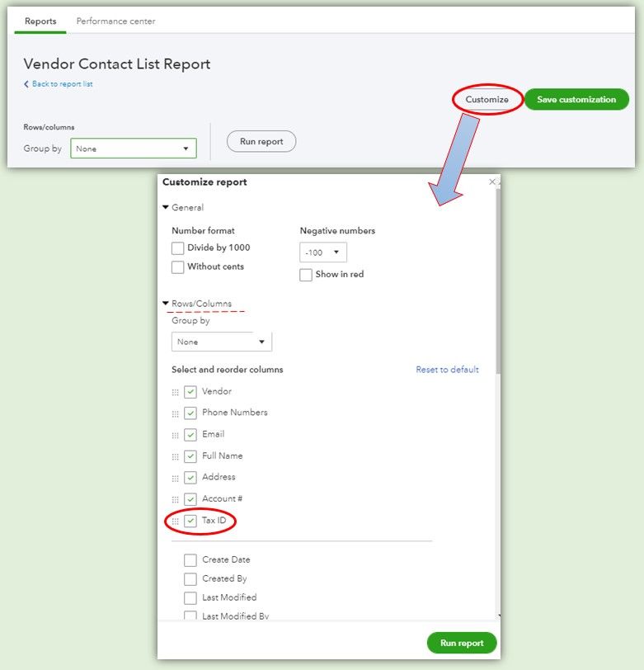Screen dimensions: 644x670
Task: Click the drag handle beside Phone Numbers
Action: click(x=175, y=413)
